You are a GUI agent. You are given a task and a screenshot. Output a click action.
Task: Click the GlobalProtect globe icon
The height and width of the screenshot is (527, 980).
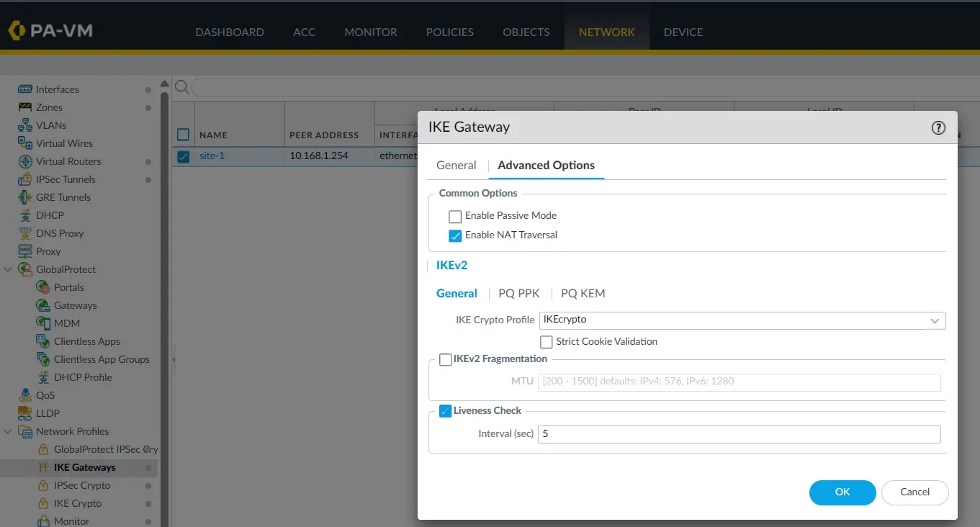pyautogui.click(x=25, y=269)
